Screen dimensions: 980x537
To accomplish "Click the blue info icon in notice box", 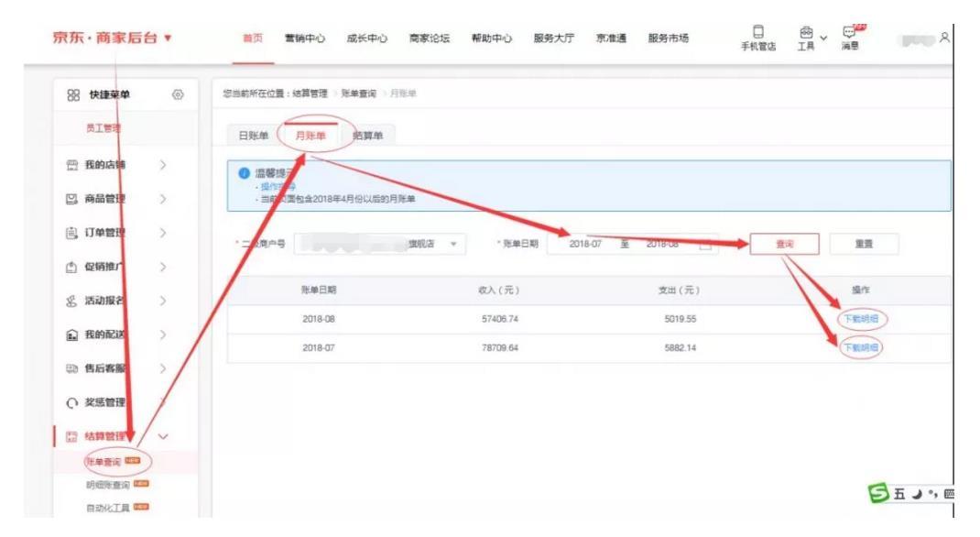I will pyautogui.click(x=245, y=173).
